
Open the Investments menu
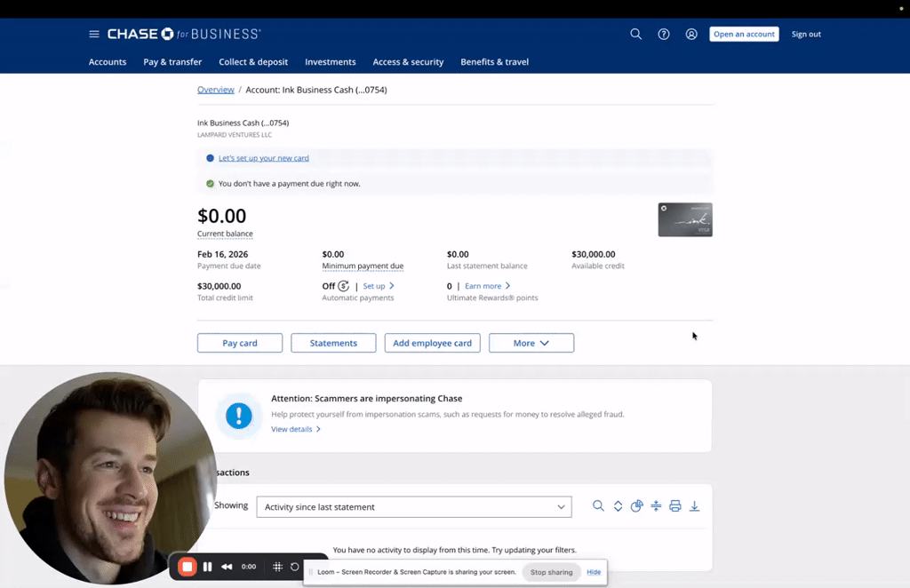point(331,62)
